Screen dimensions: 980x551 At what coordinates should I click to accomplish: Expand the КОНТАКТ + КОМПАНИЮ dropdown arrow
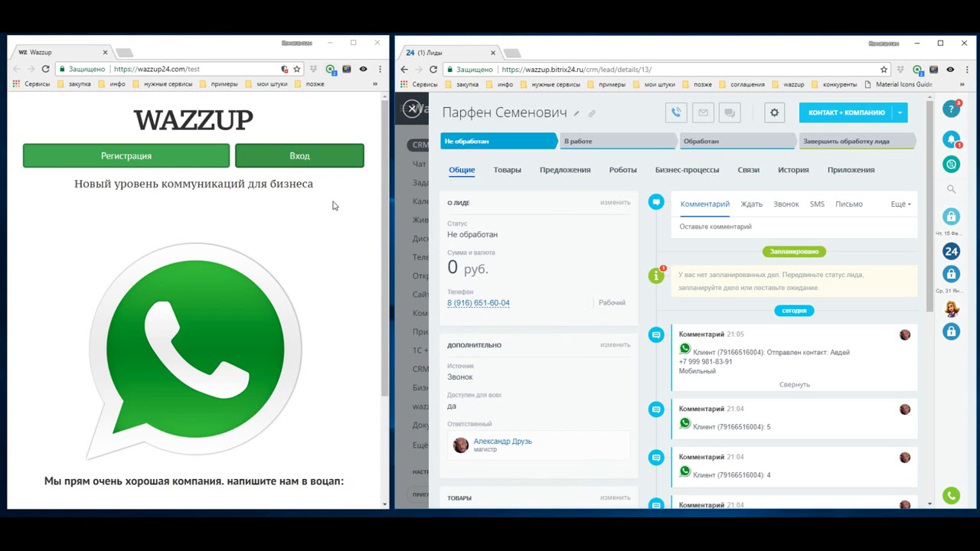[900, 112]
